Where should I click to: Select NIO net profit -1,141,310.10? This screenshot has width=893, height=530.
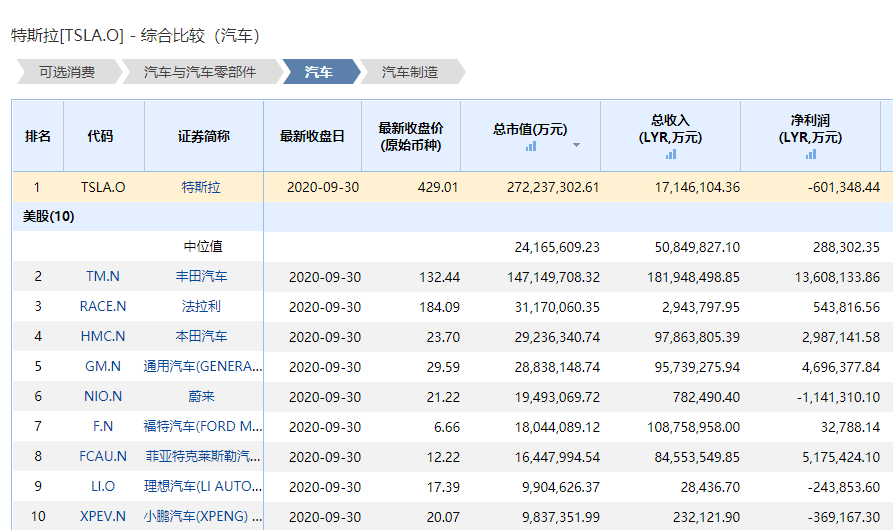838,397
